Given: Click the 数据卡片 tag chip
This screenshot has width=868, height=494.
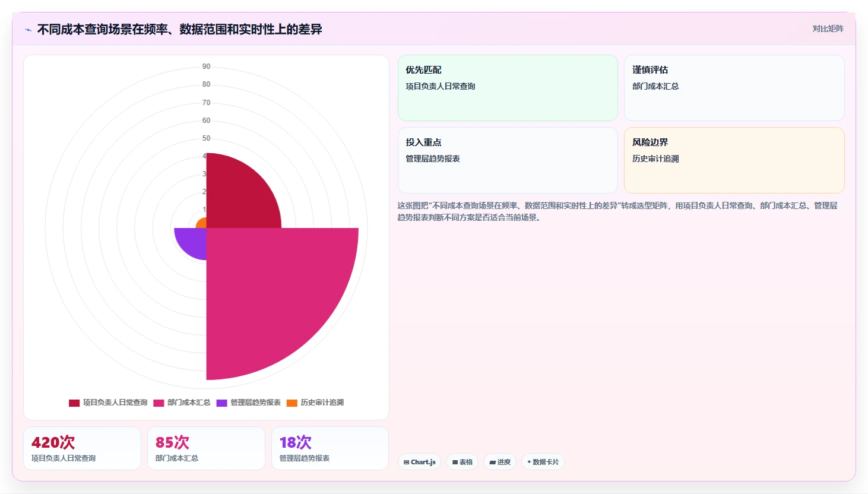Looking at the screenshot, I should pyautogui.click(x=543, y=462).
